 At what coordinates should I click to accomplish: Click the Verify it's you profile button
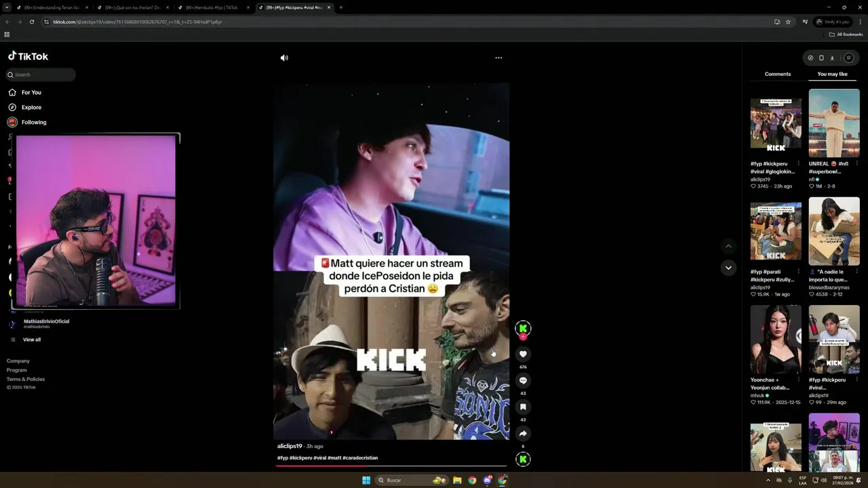833,22
